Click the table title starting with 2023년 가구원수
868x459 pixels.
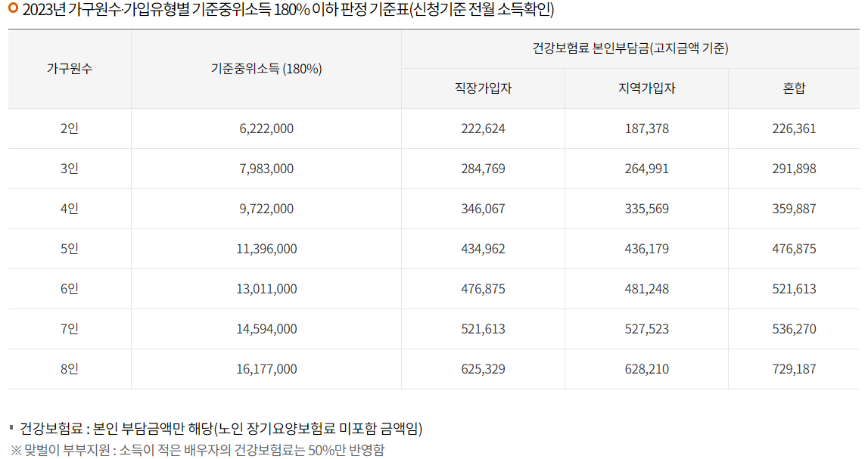coord(288,9)
